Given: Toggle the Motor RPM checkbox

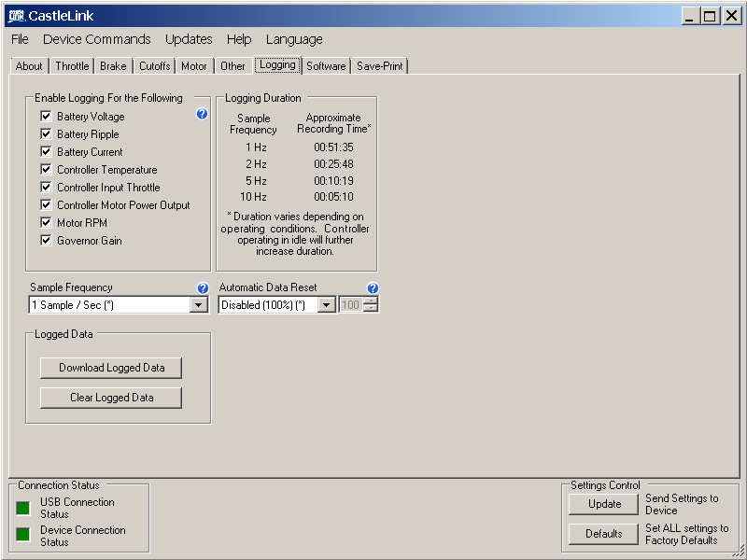Looking at the screenshot, I should (46, 223).
